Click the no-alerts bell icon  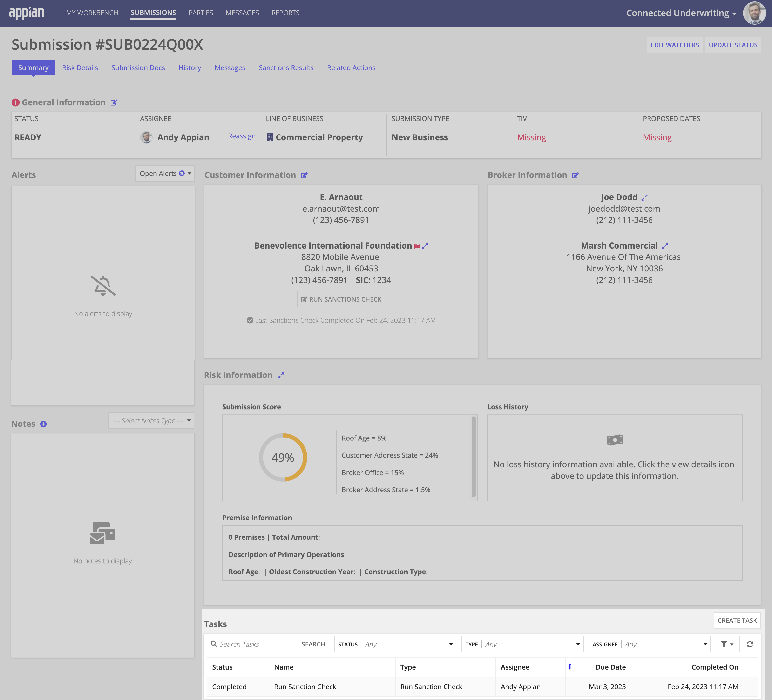[103, 285]
